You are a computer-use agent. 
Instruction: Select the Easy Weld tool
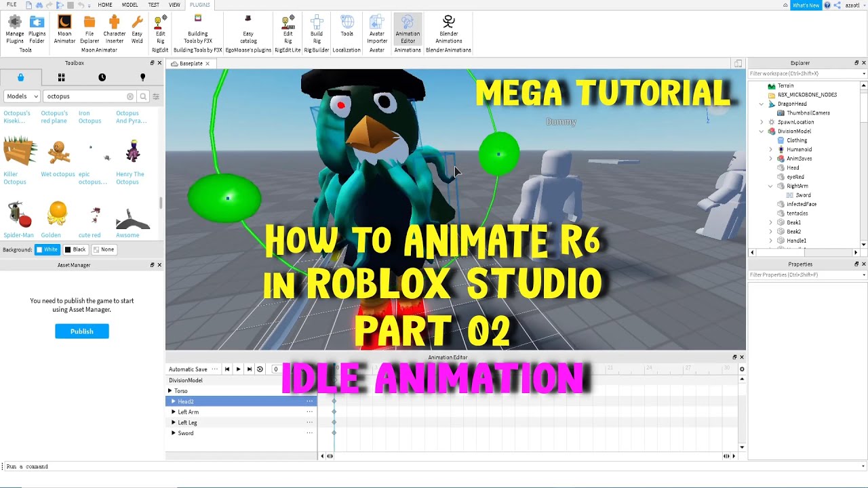(x=137, y=29)
